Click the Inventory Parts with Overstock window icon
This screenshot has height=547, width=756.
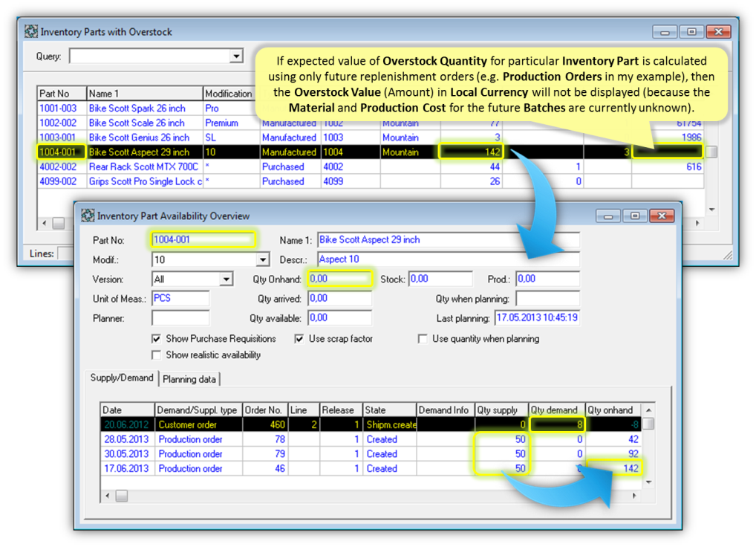click(31, 32)
